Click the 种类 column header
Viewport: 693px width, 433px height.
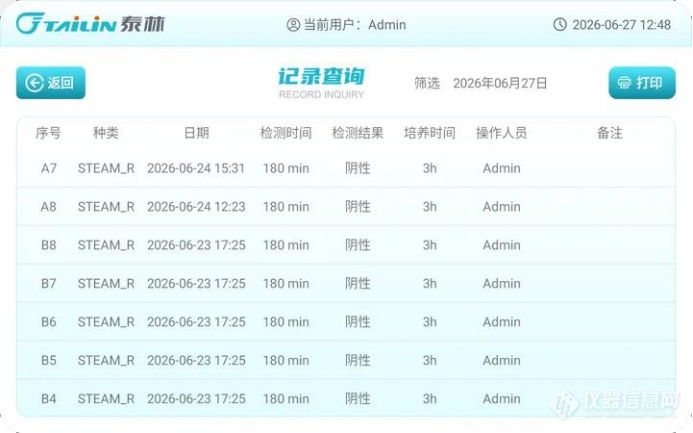click(106, 133)
